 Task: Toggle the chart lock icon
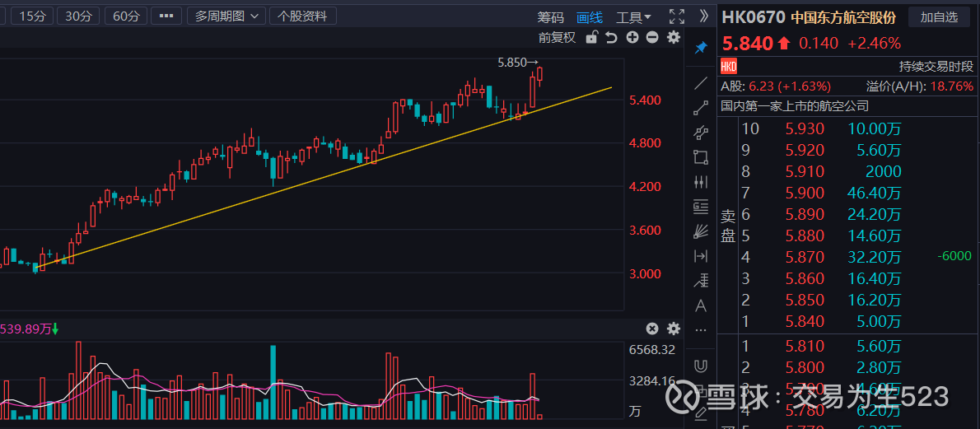pyautogui.click(x=591, y=37)
